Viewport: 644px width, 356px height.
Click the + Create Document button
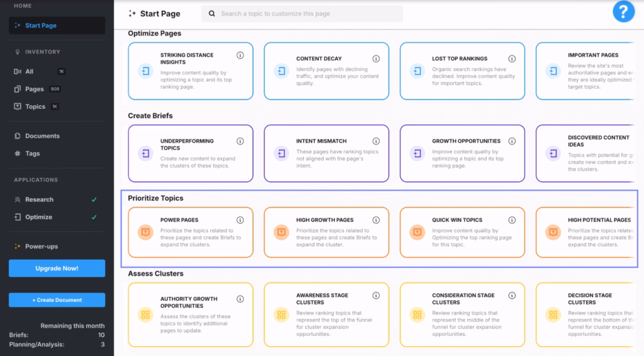57,300
